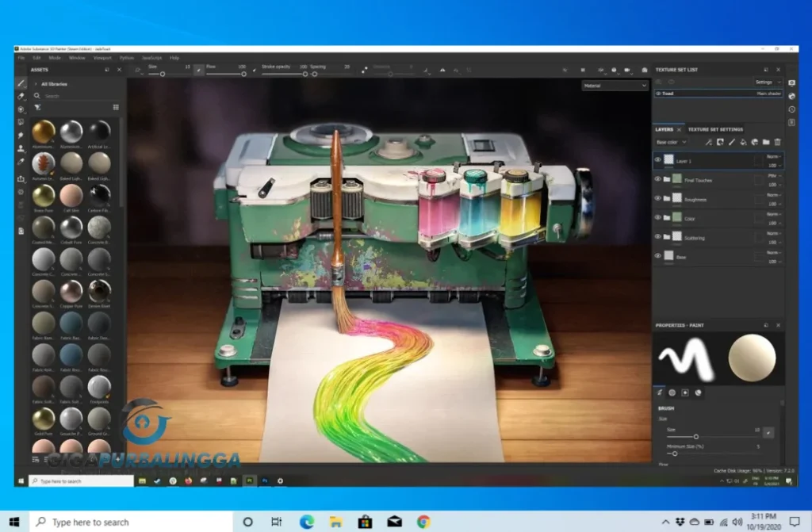Click the Settings button in Texture Set List

767,82
